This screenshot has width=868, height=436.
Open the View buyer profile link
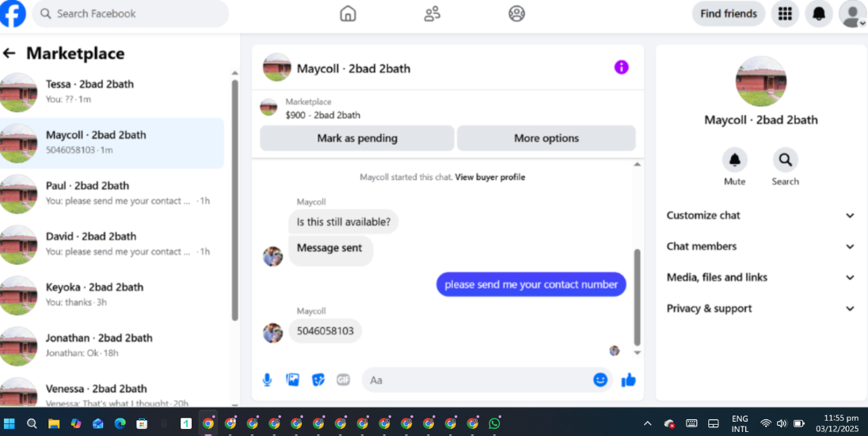[x=490, y=178]
